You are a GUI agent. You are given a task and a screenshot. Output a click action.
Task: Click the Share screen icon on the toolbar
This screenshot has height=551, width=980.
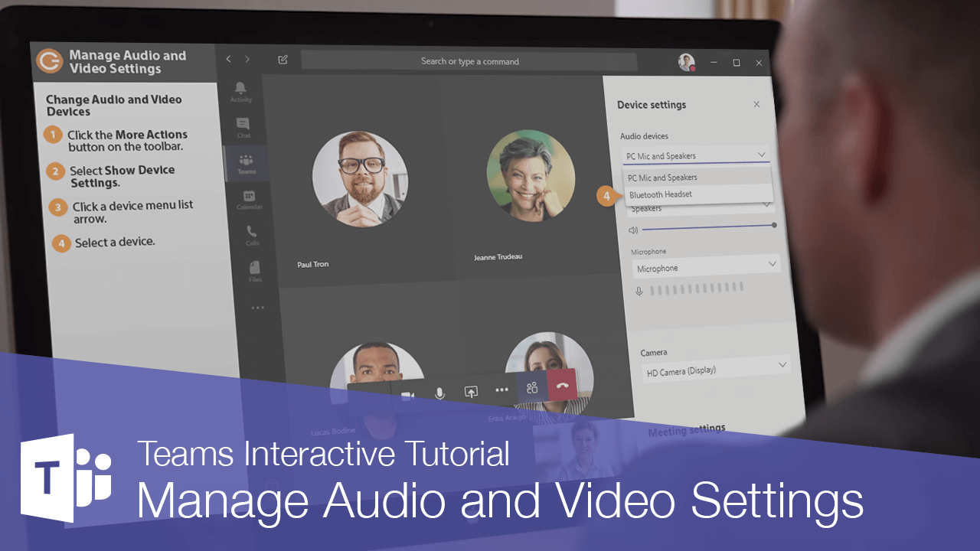[x=470, y=391]
